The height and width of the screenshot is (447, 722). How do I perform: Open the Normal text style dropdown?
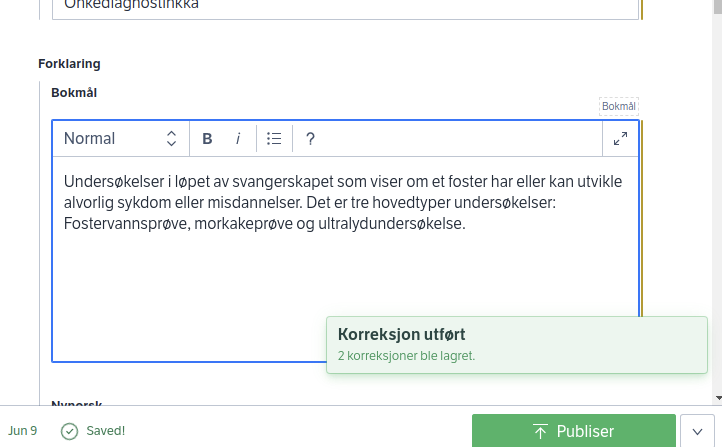[x=121, y=139]
